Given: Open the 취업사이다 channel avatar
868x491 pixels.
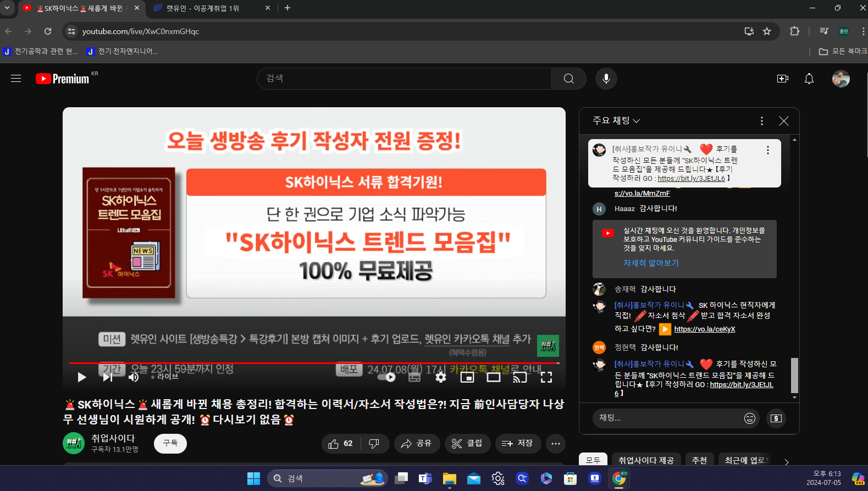Looking at the screenshot, I should click(74, 443).
